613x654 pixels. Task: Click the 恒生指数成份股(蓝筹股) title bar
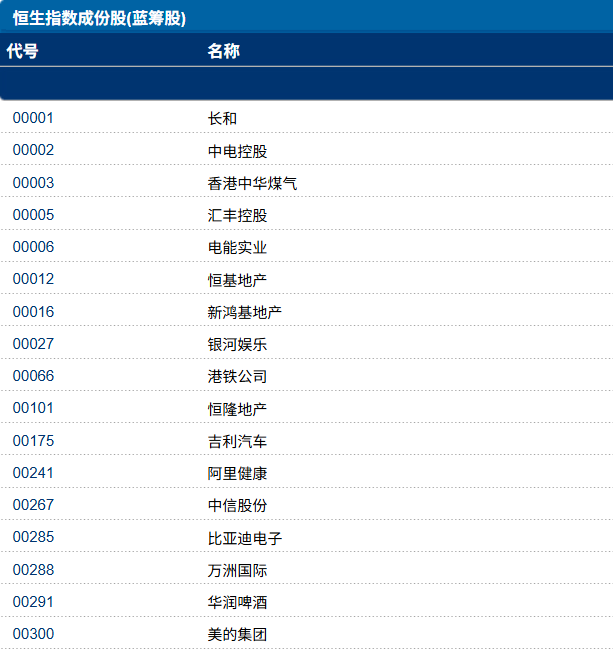point(99,18)
